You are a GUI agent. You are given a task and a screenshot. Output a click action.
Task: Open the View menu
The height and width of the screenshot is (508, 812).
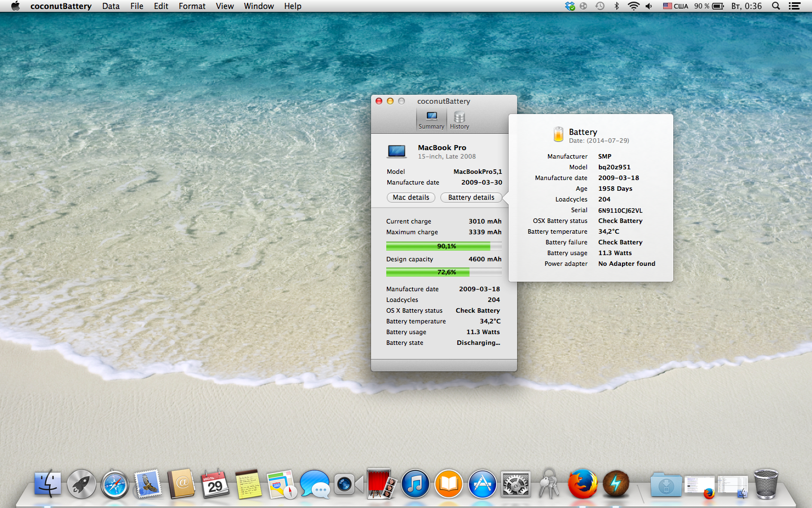(224, 6)
